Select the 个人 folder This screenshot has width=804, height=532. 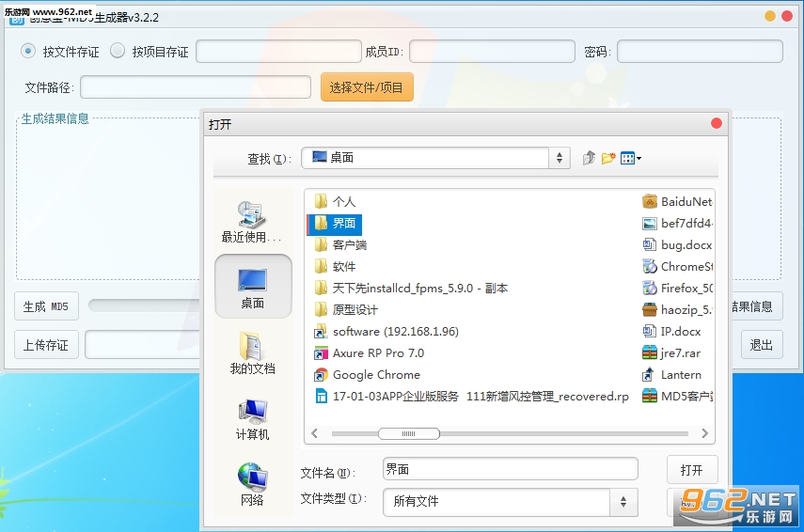[x=335, y=201]
